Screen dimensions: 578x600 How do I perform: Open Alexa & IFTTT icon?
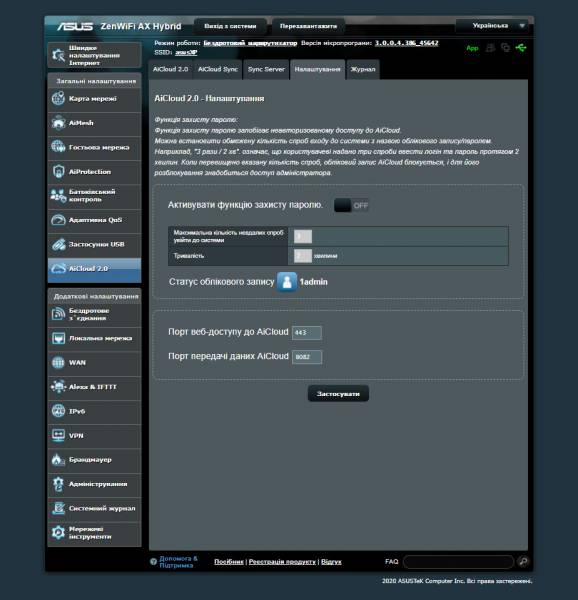pos(58,386)
